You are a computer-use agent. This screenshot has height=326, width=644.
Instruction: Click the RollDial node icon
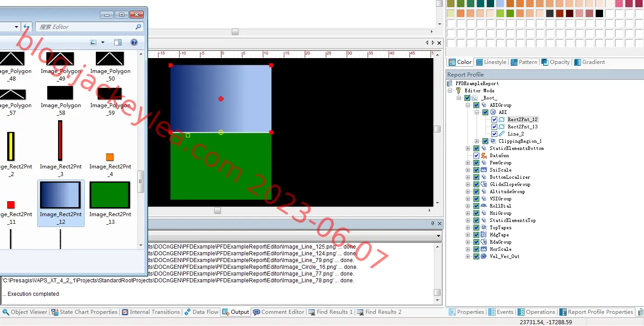pyautogui.click(x=484, y=206)
